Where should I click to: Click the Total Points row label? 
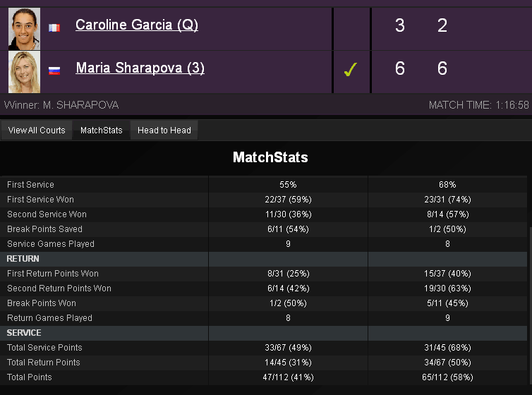click(30, 377)
